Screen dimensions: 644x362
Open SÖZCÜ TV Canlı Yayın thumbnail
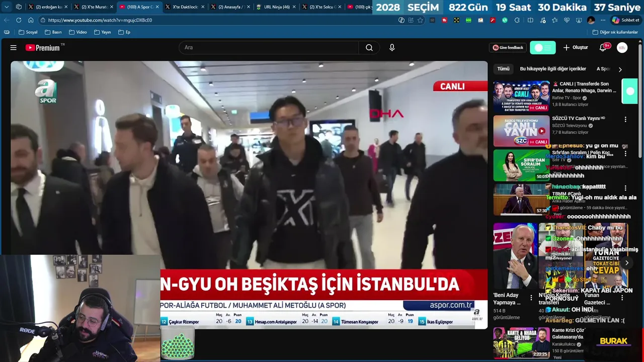521,131
